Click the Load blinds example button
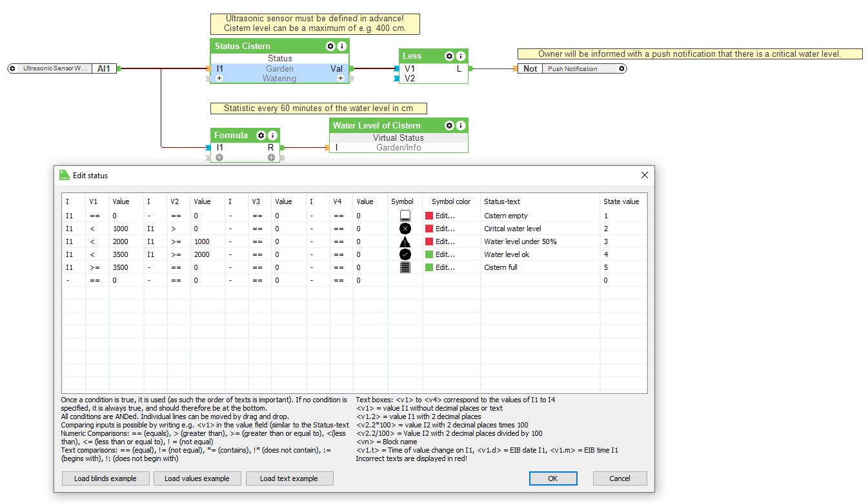 [106, 478]
